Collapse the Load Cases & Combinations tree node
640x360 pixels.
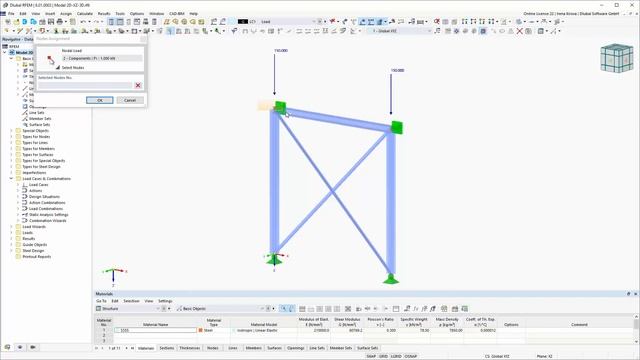tap(11, 179)
